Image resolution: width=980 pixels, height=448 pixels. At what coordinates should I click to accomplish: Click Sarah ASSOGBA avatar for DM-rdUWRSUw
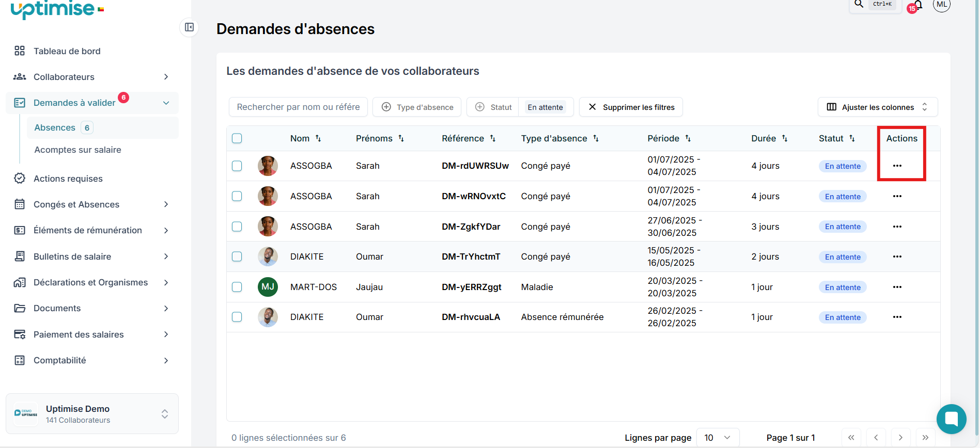(x=268, y=166)
